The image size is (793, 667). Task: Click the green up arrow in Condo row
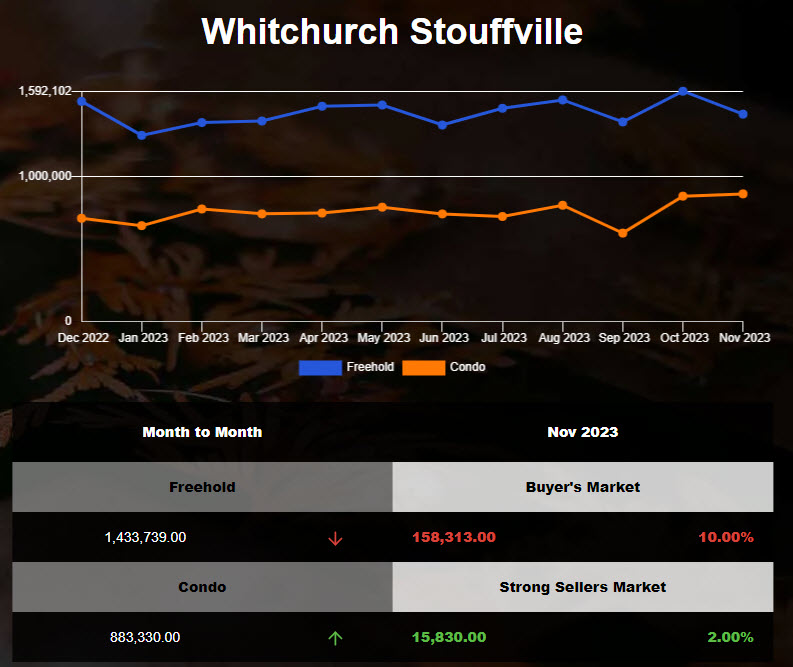click(x=335, y=637)
